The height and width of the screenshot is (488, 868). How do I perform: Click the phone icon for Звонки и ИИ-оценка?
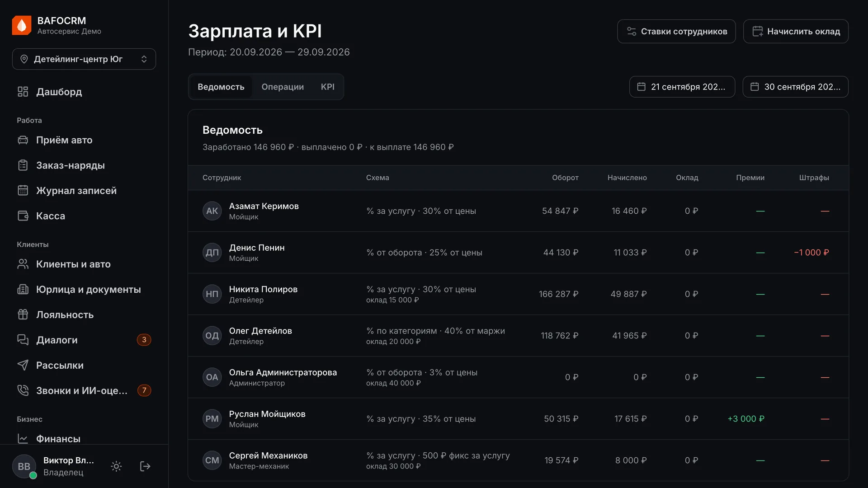[23, 391]
